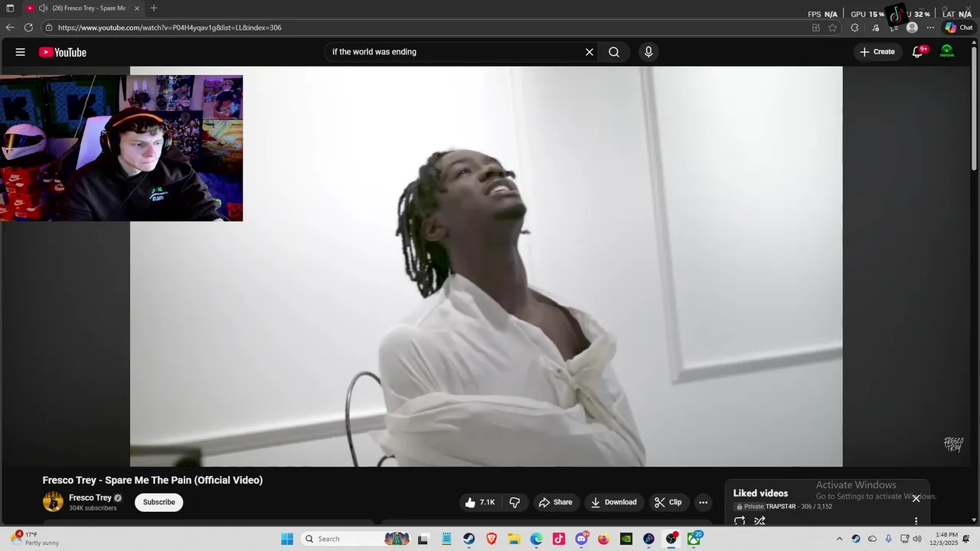This screenshot has height=551, width=980.
Task: Open the account avatar menu on YouTube
Action: point(947,51)
